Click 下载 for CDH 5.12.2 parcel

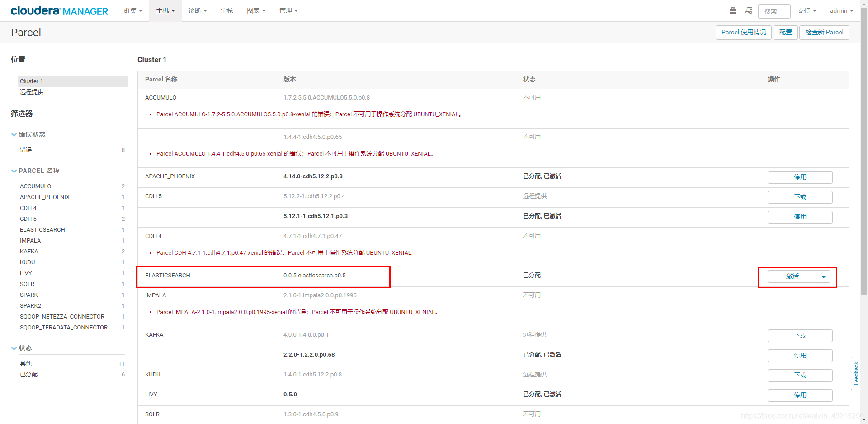tap(800, 197)
